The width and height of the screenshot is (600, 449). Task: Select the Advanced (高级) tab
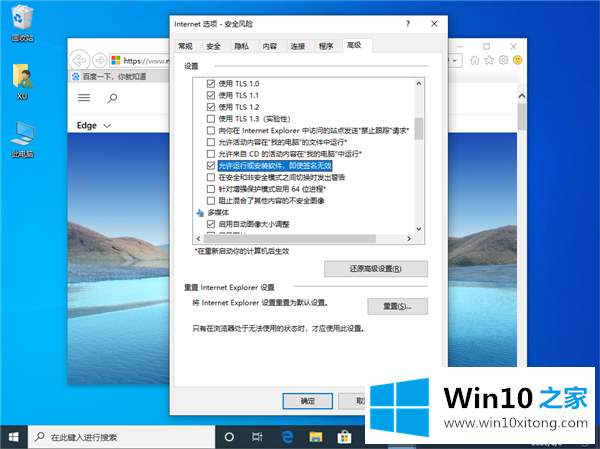pyautogui.click(x=354, y=45)
